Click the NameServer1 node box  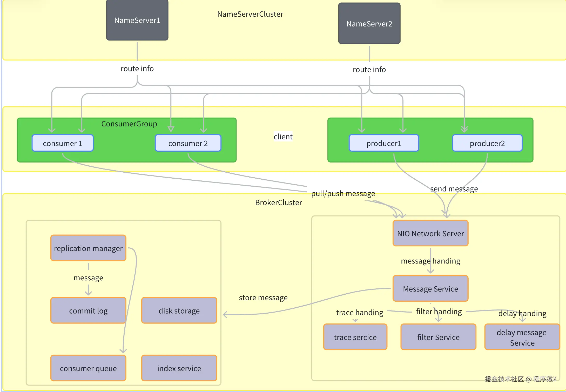point(137,20)
